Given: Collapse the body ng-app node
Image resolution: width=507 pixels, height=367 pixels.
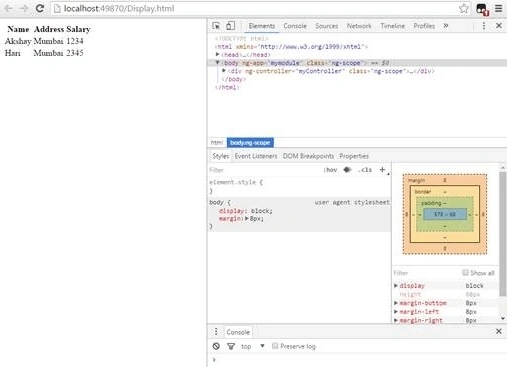Looking at the screenshot, I should click(217, 62).
